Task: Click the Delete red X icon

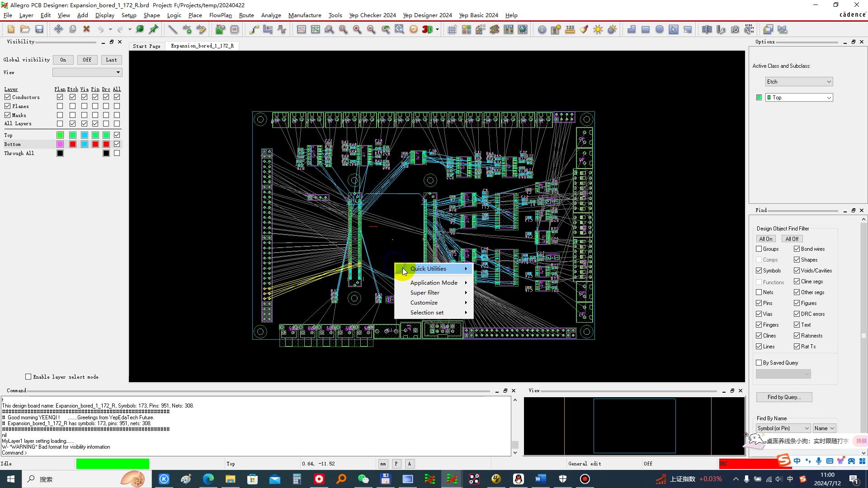Action: tap(86, 29)
